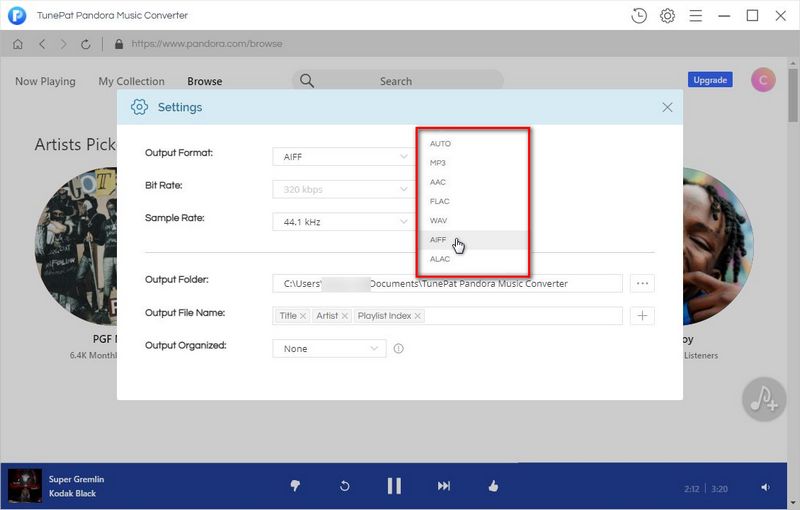Open settings via title bar gear icon
This screenshot has height=510, width=800.
667,16
